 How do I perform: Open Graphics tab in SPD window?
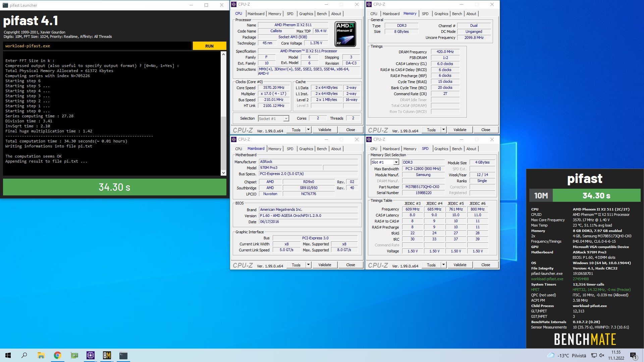pos(441,149)
